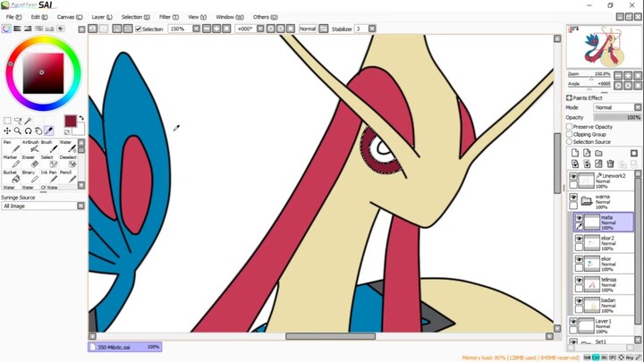The height and width of the screenshot is (362, 644).
Task: Expand the color panel options arrow
Action: pos(81,29)
